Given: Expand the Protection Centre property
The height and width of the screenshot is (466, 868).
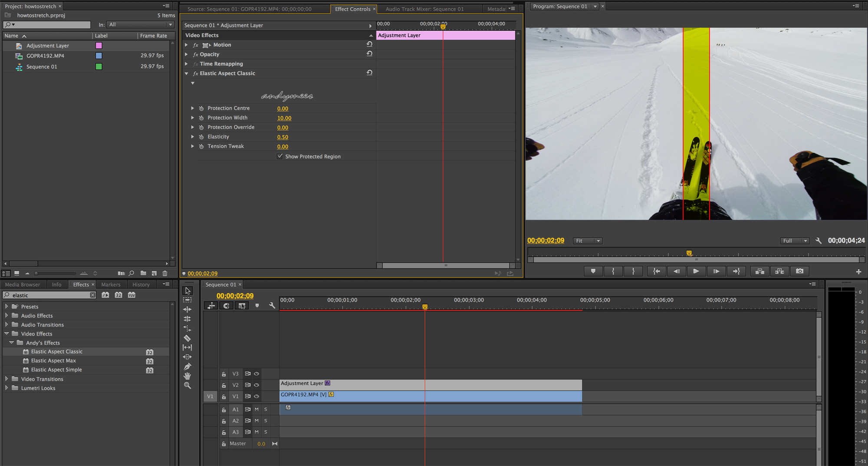Looking at the screenshot, I should pos(193,108).
